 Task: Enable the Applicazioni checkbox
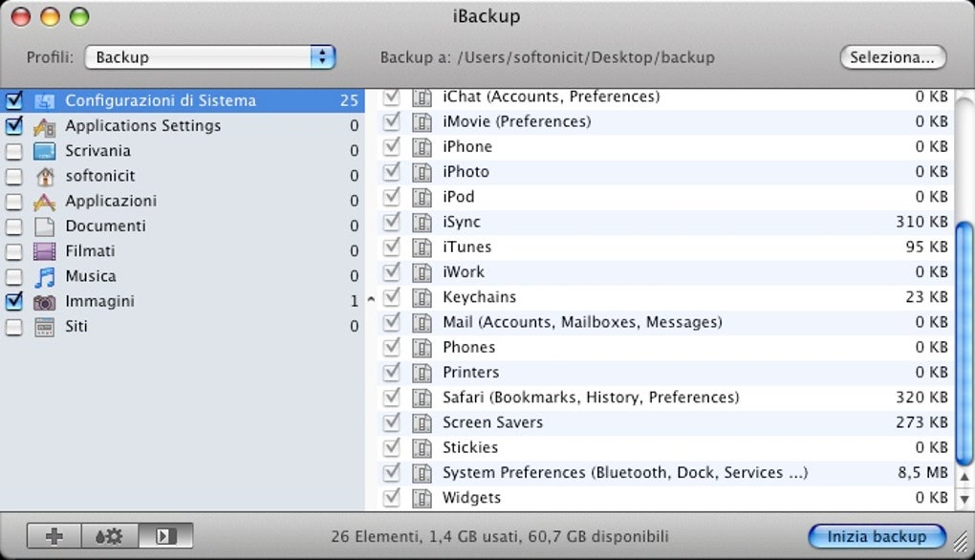pos(13,202)
